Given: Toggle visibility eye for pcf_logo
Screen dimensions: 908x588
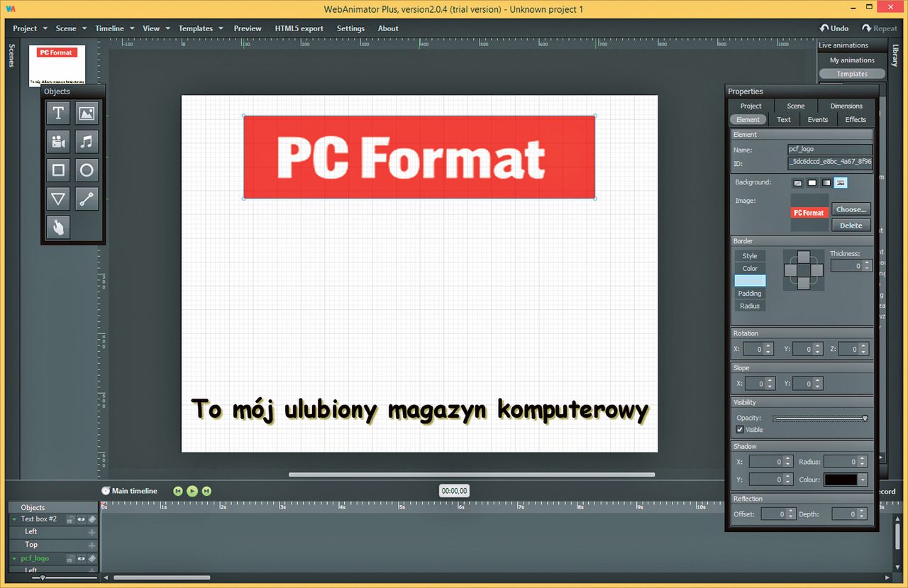Looking at the screenshot, I should tap(81, 559).
